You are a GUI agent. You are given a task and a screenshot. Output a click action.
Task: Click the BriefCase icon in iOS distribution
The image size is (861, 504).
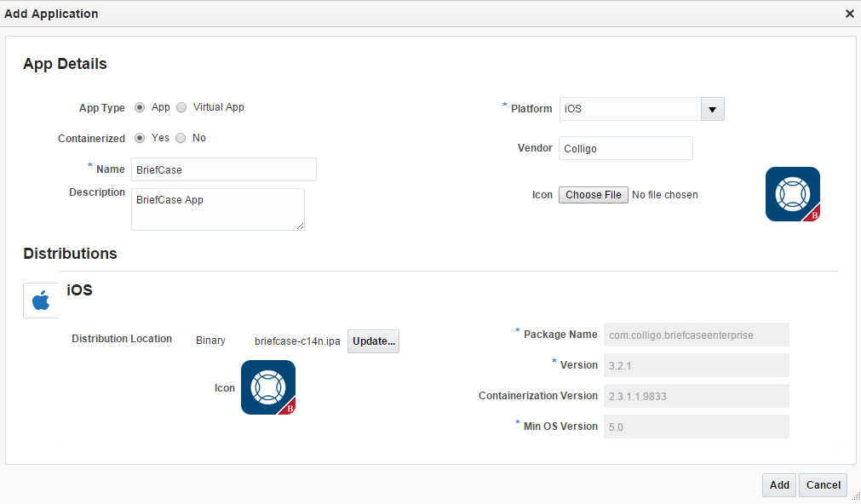tap(268, 387)
